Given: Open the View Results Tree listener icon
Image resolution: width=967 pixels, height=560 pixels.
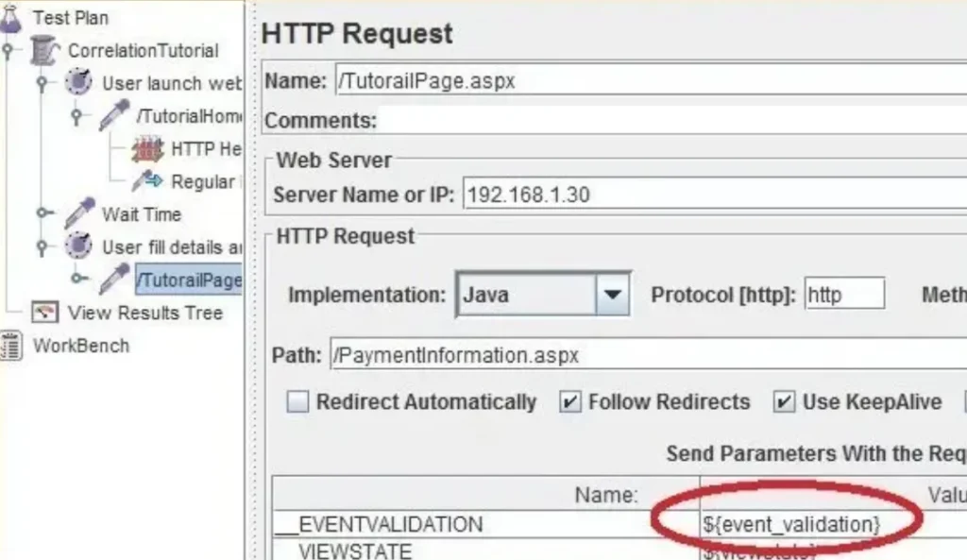Looking at the screenshot, I should (44, 313).
